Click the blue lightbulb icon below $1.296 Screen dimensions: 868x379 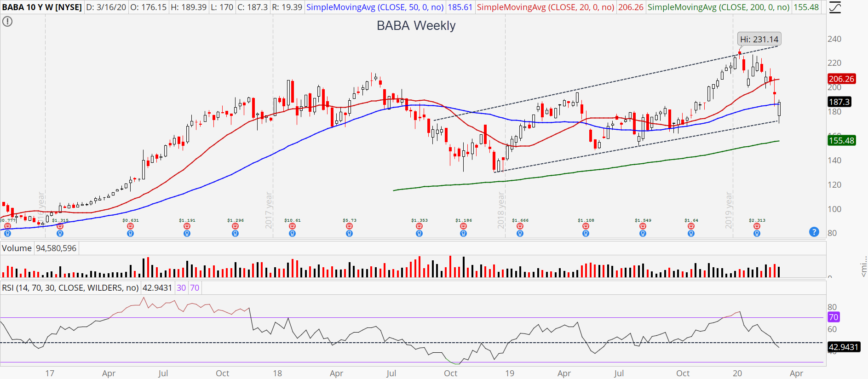235,234
